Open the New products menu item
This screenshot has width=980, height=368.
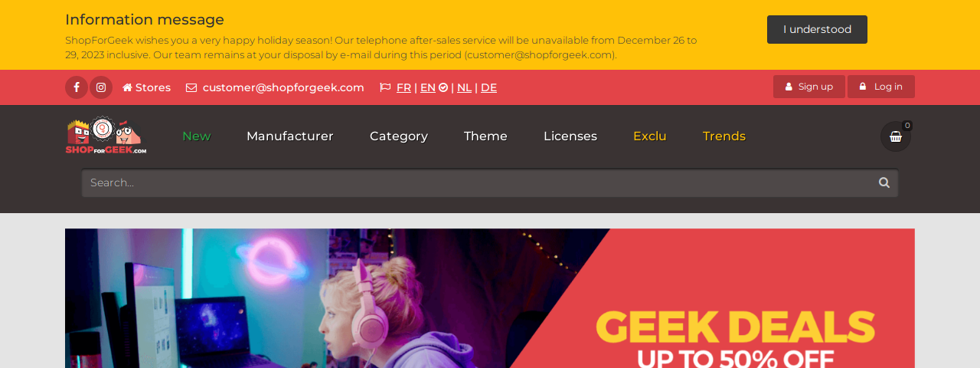pos(196,136)
